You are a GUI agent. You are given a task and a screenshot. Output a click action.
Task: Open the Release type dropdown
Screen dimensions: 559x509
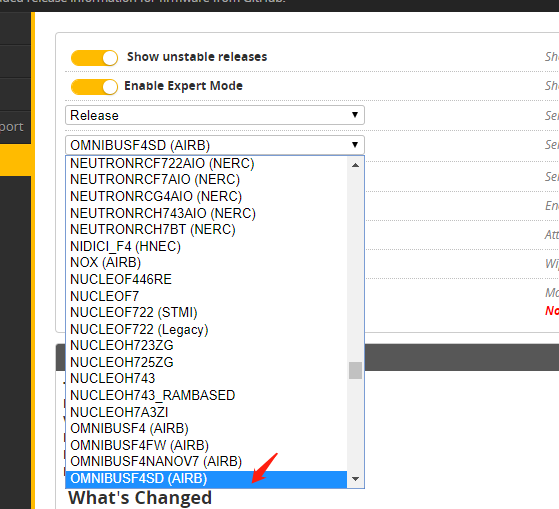(215, 115)
